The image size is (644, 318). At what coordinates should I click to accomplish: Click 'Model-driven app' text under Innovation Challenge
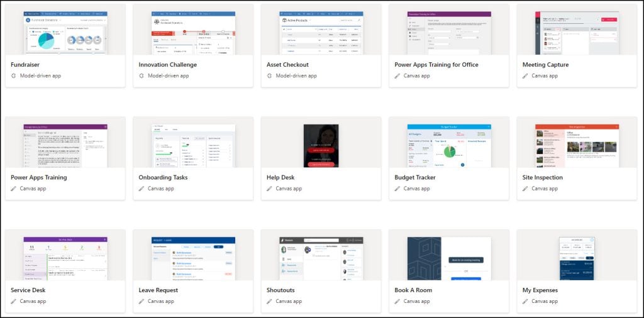(x=169, y=76)
